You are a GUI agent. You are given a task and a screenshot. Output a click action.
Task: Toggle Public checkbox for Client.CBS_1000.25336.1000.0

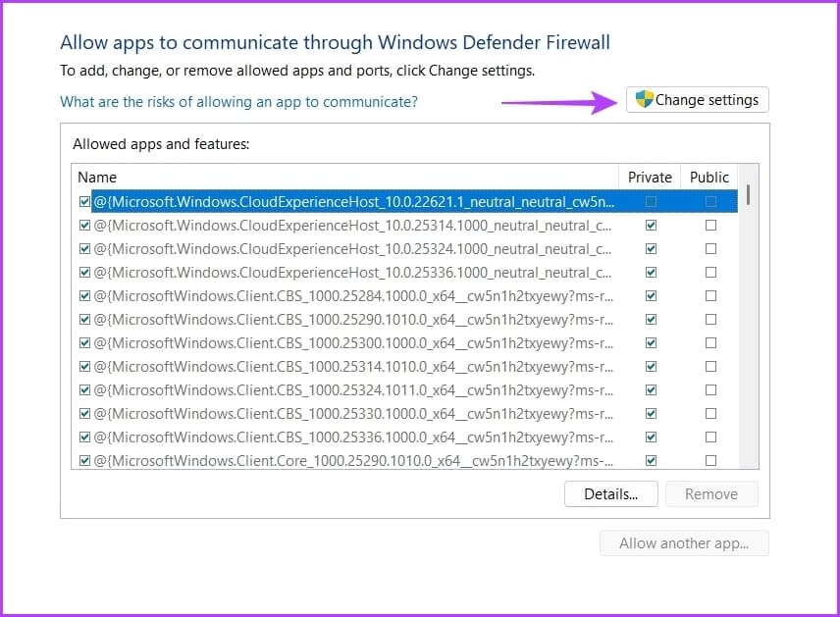tap(710, 437)
